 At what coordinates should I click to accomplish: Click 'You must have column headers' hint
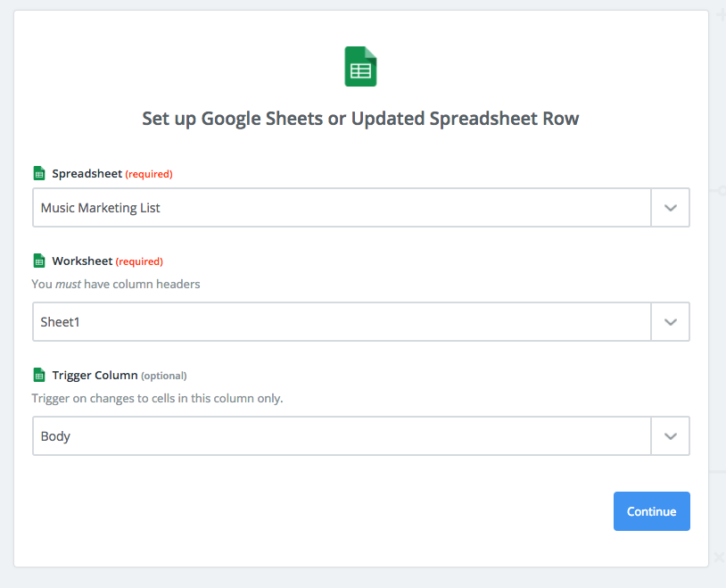click(116, 284)
